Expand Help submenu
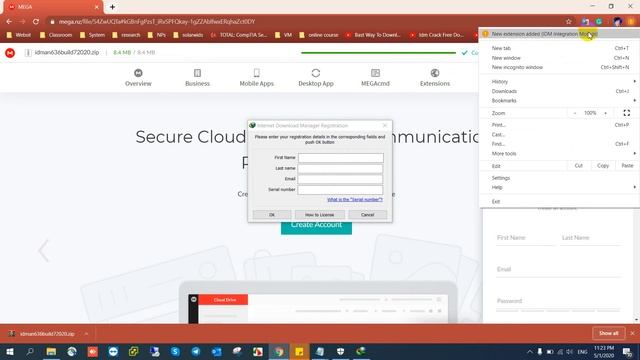This screenshot has width=640, height=360. point(634,187)
